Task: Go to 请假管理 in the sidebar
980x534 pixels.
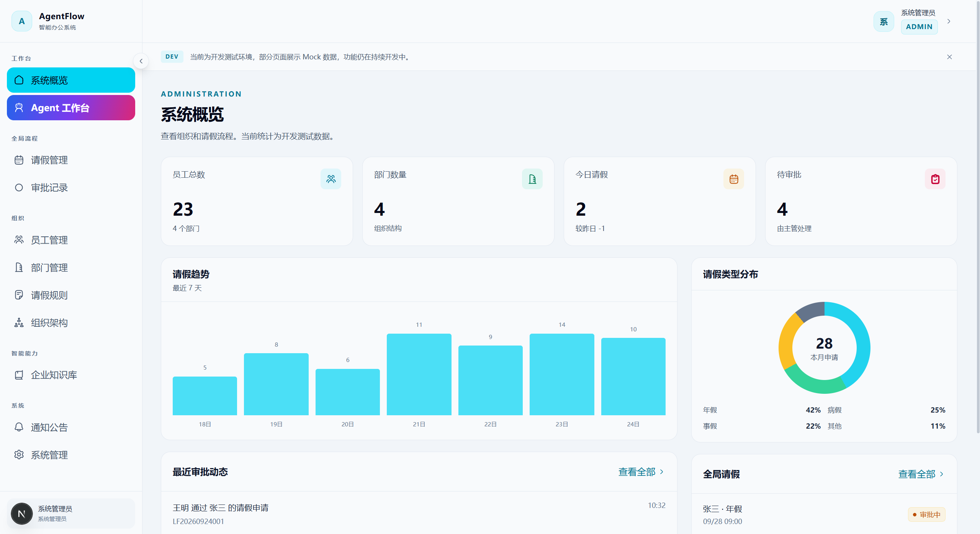Action: 71,160
